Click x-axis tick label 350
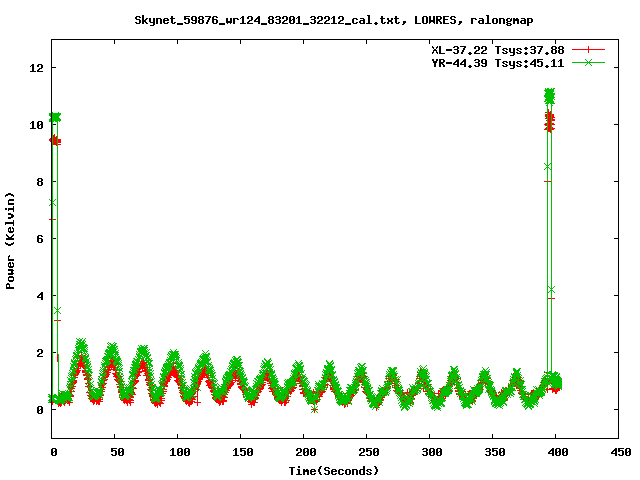 495,452
